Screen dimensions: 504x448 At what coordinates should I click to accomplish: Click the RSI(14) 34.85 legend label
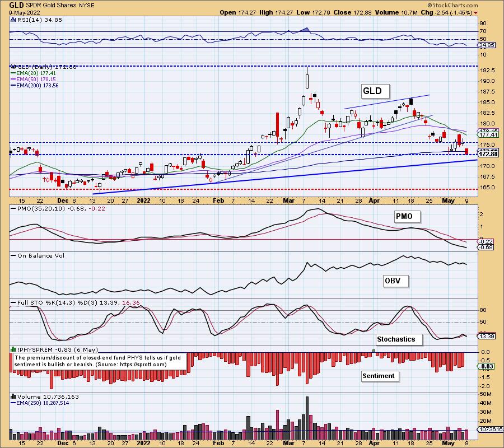tap(39, 20)
